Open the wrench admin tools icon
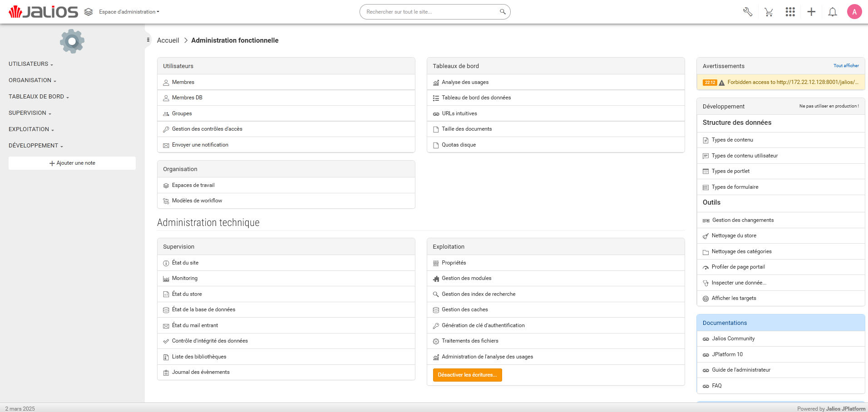868x412 pixels. (x=747, y=12)
